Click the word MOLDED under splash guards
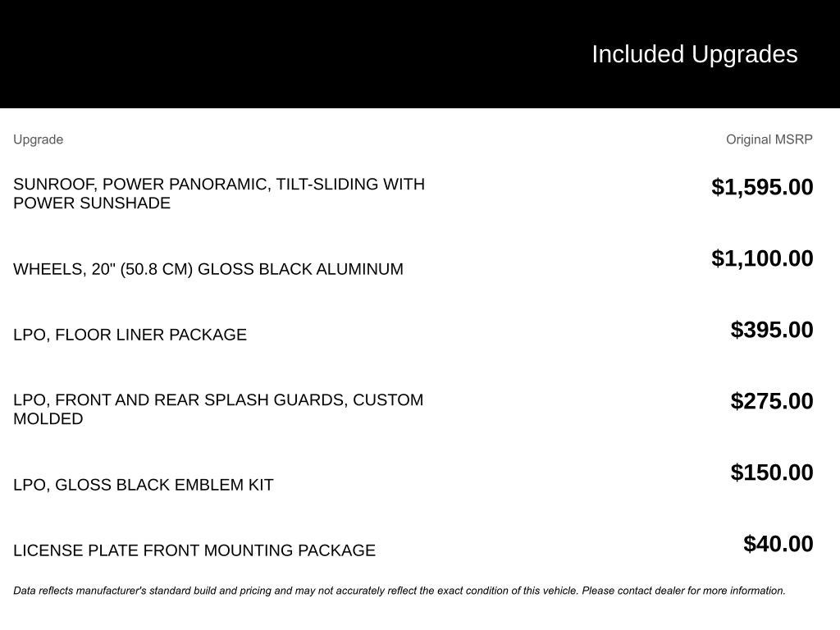Image resolution: width=840 pixels, height=630 pixels. (x=48, y=419)
